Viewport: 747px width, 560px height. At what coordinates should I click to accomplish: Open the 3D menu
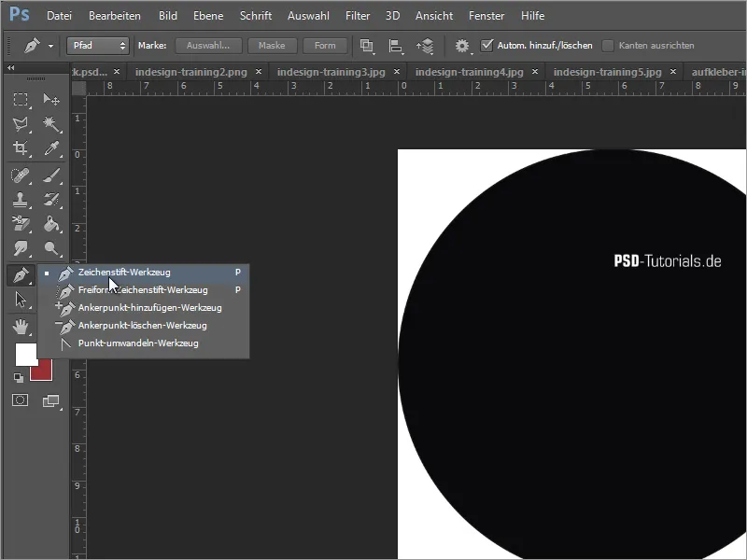click(392, 16)
